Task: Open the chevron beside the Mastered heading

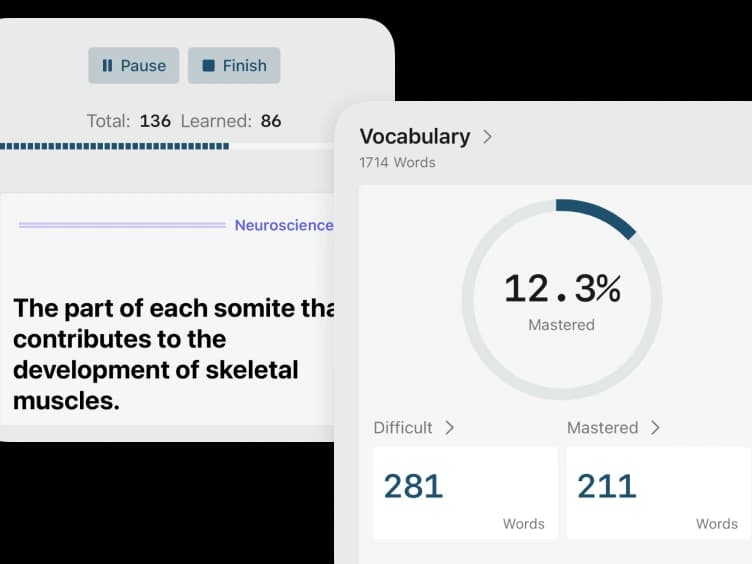Action: click(x=655, y=427)
